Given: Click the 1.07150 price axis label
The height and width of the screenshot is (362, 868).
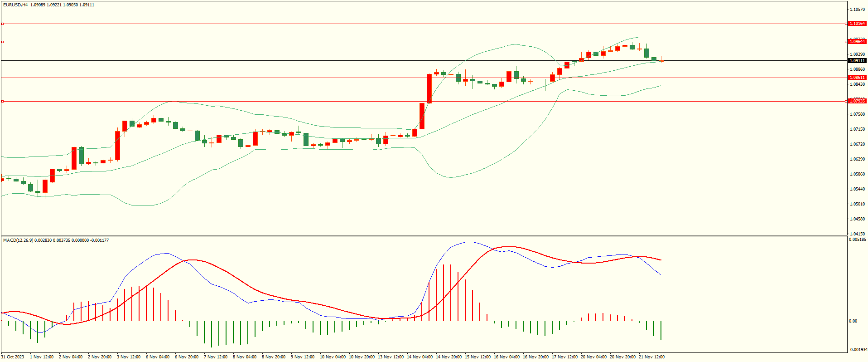Looking at the screenshot, I should point(857,129).
